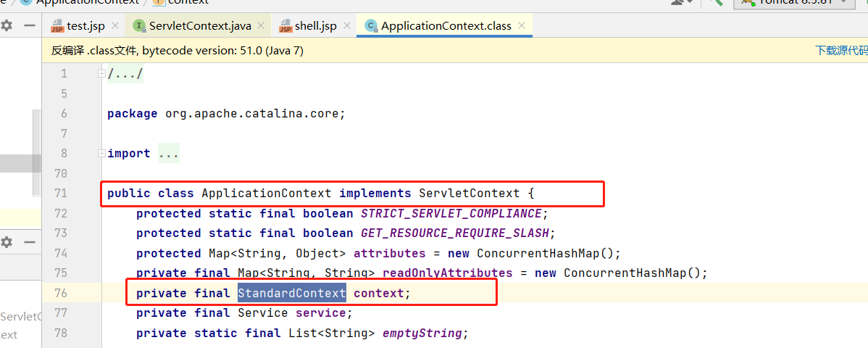868x348 pixels.
Task: Close the shell.jsp tab
Action: pos(347,26)
